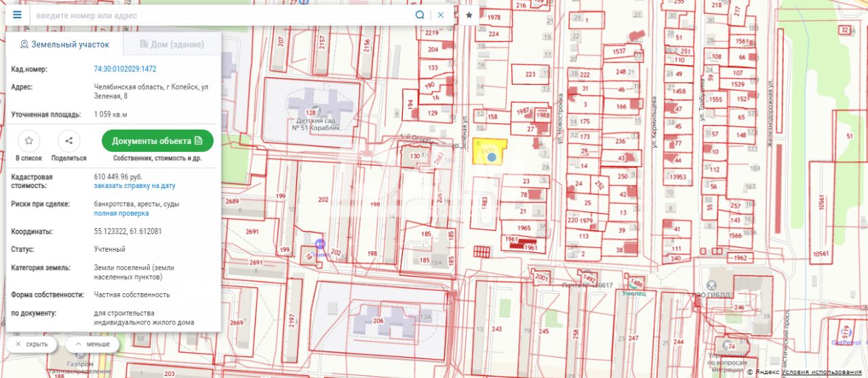
Task: Click parcel labeled 2669
Action: [236, 322]
